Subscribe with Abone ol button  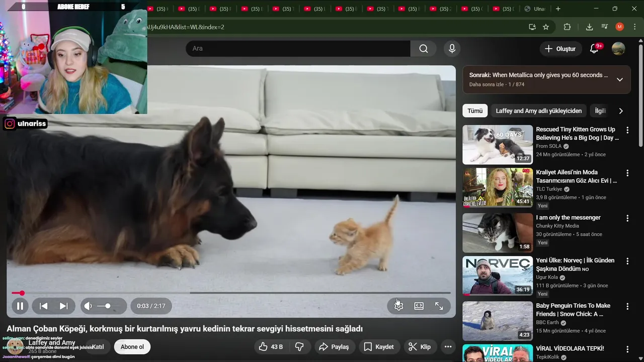click(x=132, y=347)
